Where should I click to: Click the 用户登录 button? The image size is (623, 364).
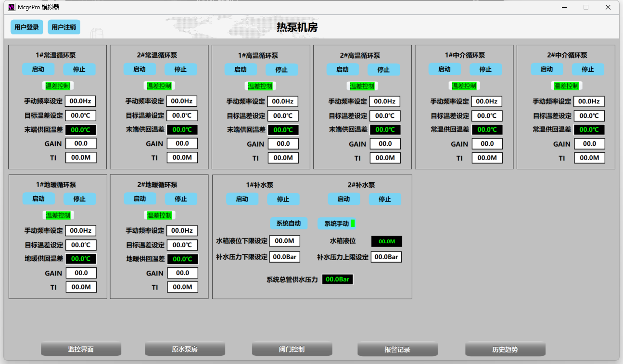(x=26, y=27)
